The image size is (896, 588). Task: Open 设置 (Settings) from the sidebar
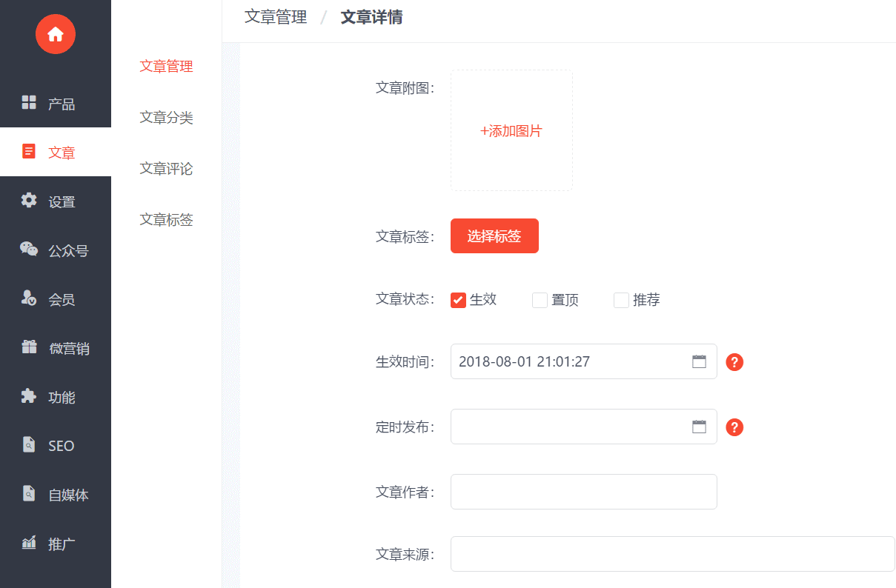tap(55, 201)
